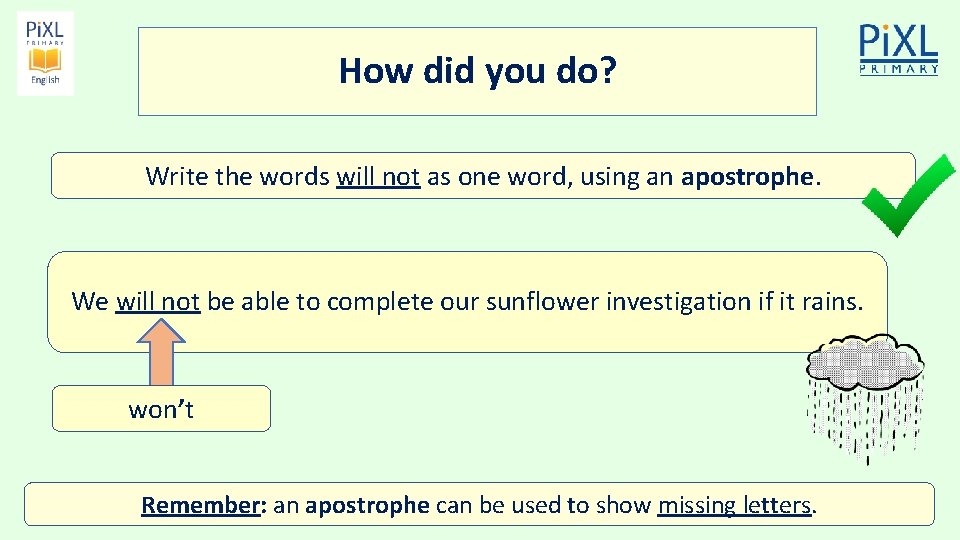Click the PiXL Primary English logo at top-left
Viewport: 960px width, 540px height.
pos(45,54)
